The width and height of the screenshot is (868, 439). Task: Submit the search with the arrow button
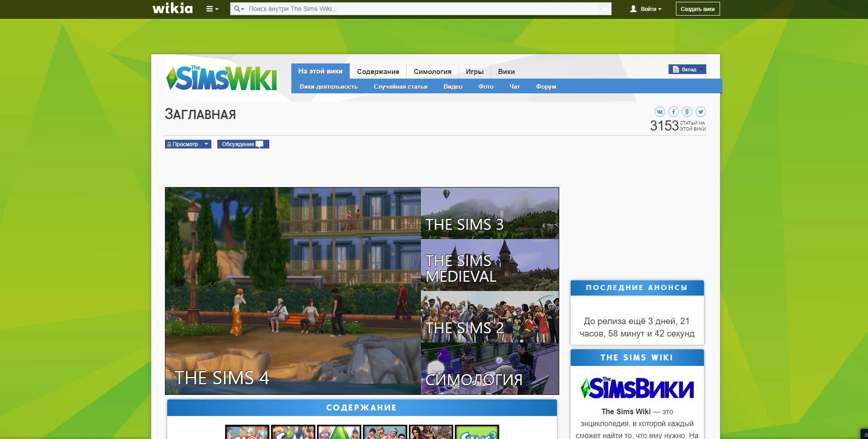(605, 9)
